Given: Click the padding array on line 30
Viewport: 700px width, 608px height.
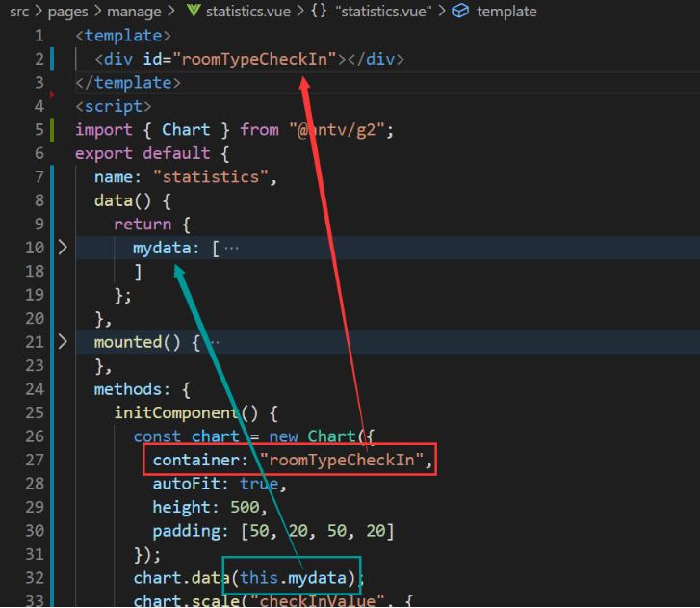Looking at the screenshot, I should (318, 531).
